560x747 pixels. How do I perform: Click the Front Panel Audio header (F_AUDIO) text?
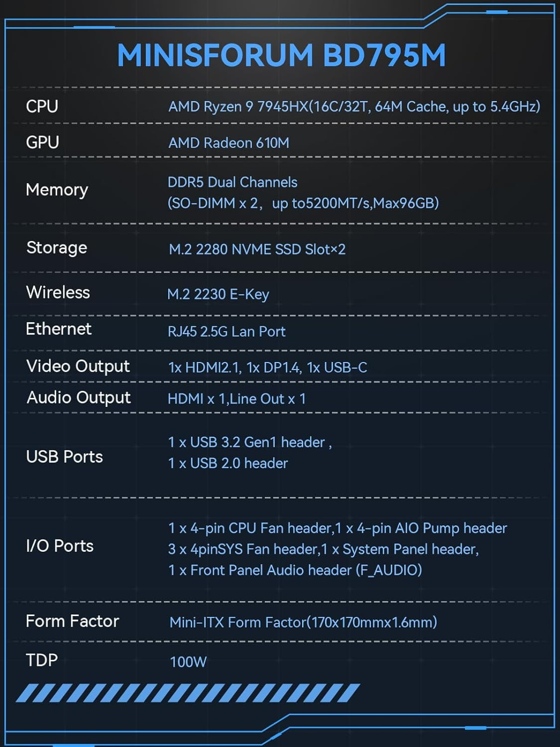tap(295, 570)
